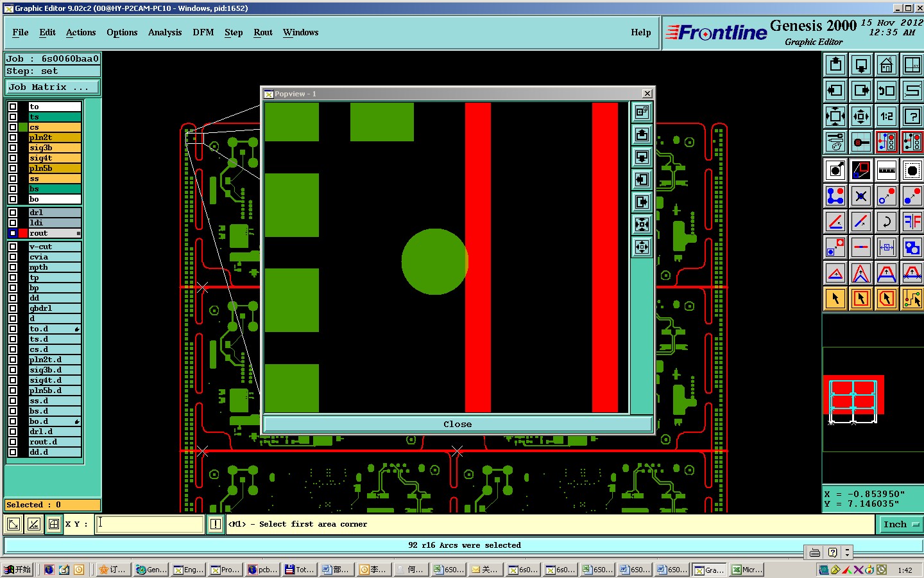Open the Windows menu
The width and height of the screenshot is (924, 578).
[301, 32]
